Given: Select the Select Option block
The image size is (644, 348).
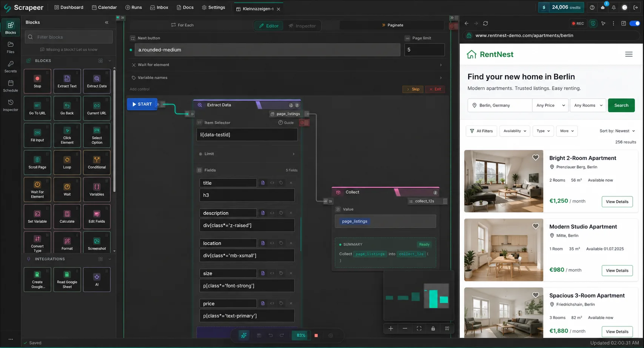Looking at the screenshot, I should pyautogui.click(x=97, y=135).
